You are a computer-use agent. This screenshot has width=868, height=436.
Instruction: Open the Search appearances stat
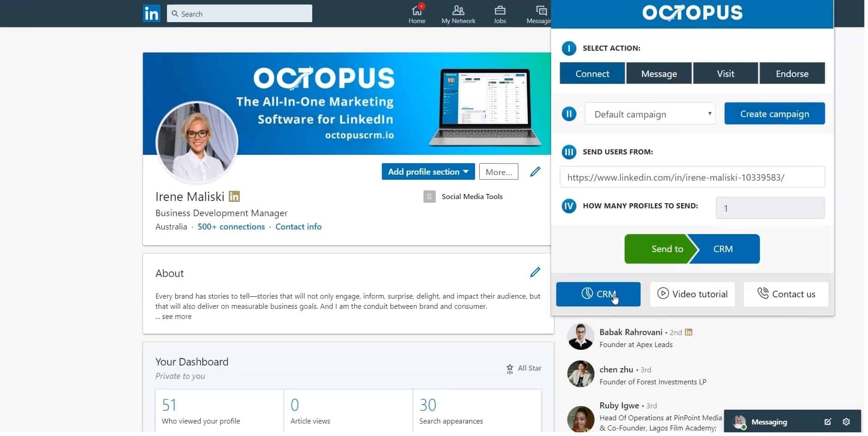click(477, 412)
